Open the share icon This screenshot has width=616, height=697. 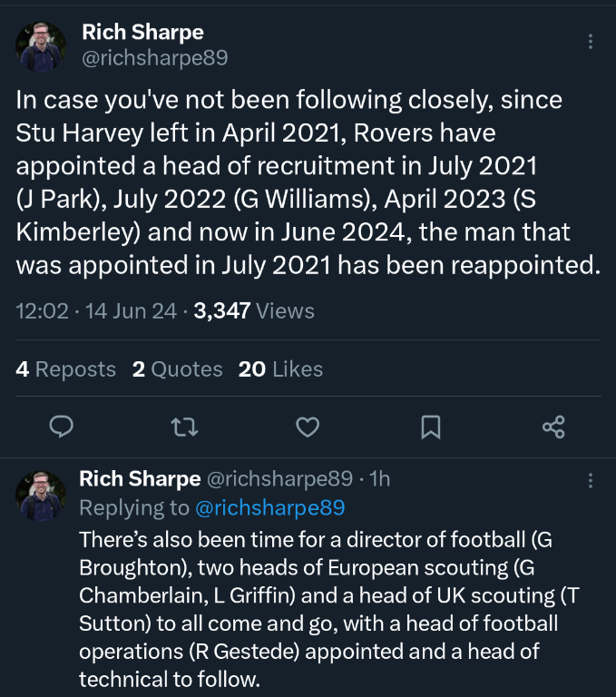coord(553,426)
